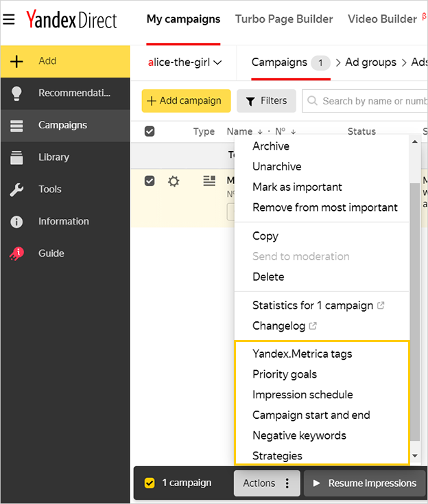Open the Actions three-dot icon
This screenshot has height=504, width=428.
[287, 483]
